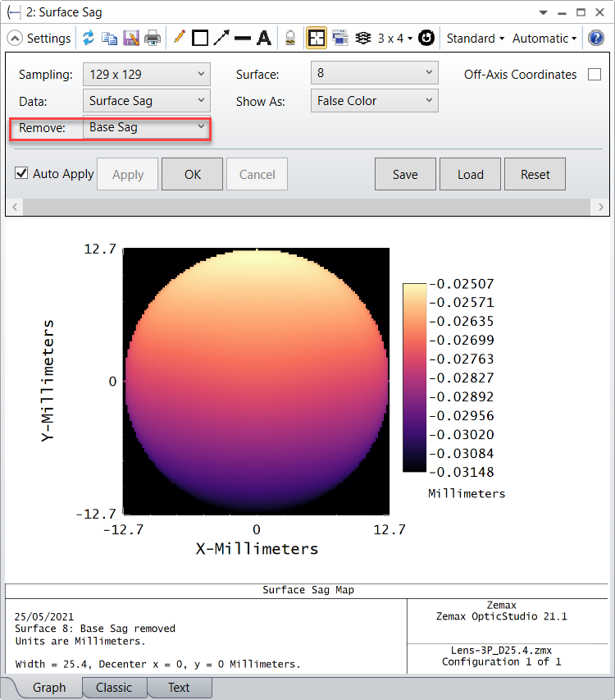Viewport: 615px width, 700px height.
Task: Open the window title dropdown arrow
Action: [x=543, y=12]
